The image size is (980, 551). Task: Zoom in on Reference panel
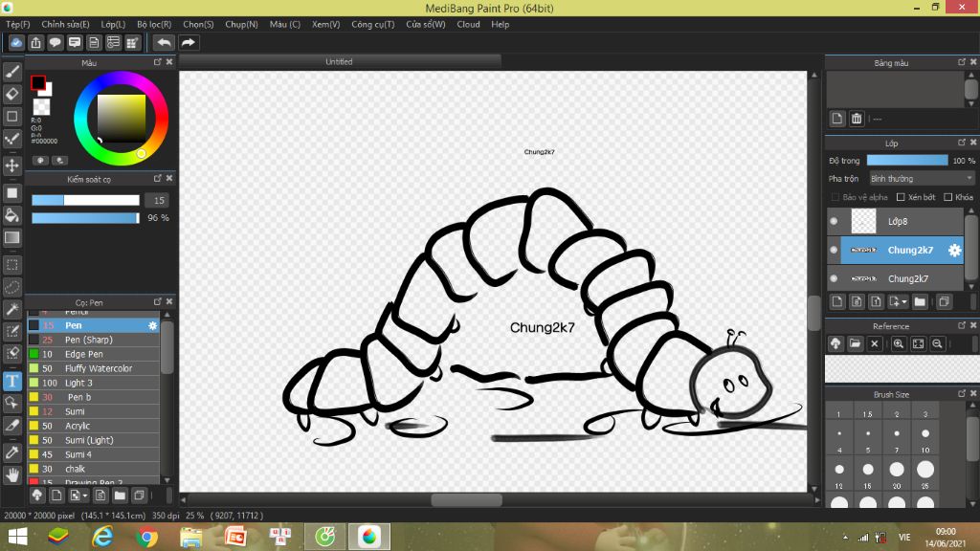(x=898, y=343)
